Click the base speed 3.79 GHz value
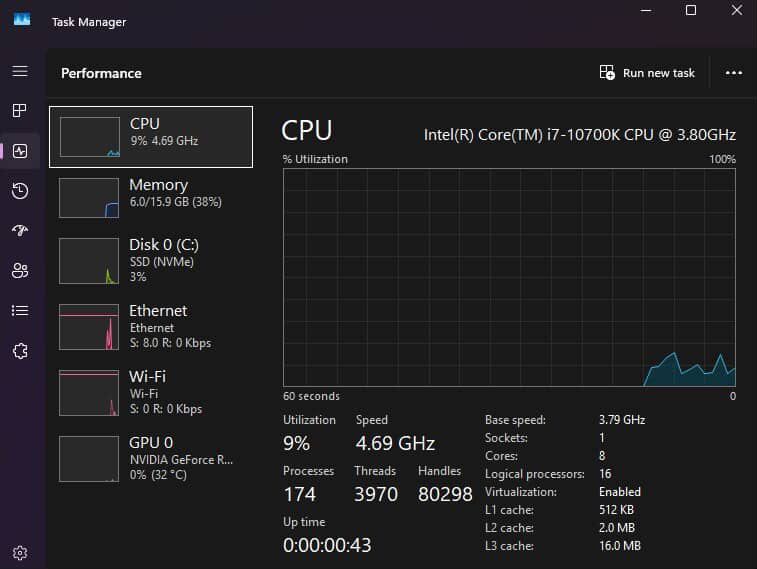This screenshot has width=757, height=569. (x=622, y=420)
